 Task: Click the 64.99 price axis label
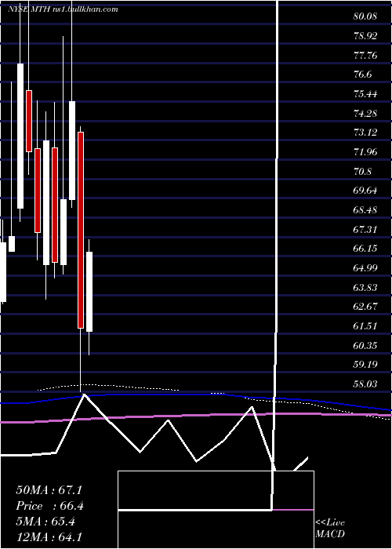pos(365,268)
